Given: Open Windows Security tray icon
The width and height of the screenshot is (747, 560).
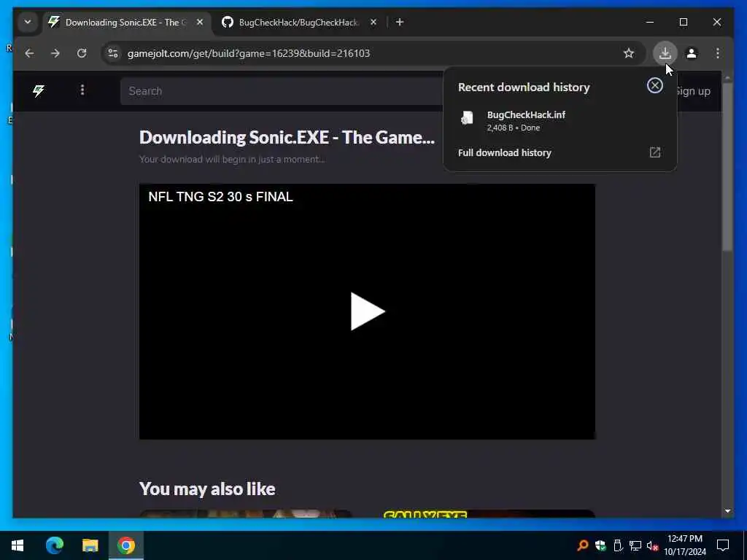Looking at the screenshot, I should point(600,545).
